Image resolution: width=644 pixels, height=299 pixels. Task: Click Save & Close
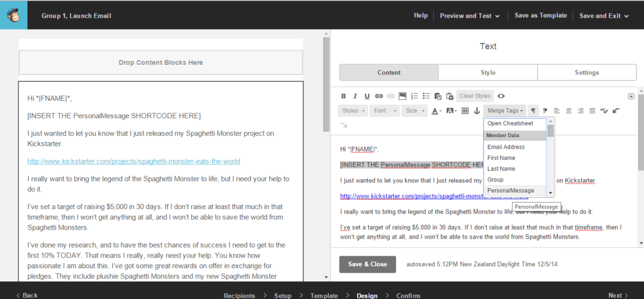(x=367, y=264)
